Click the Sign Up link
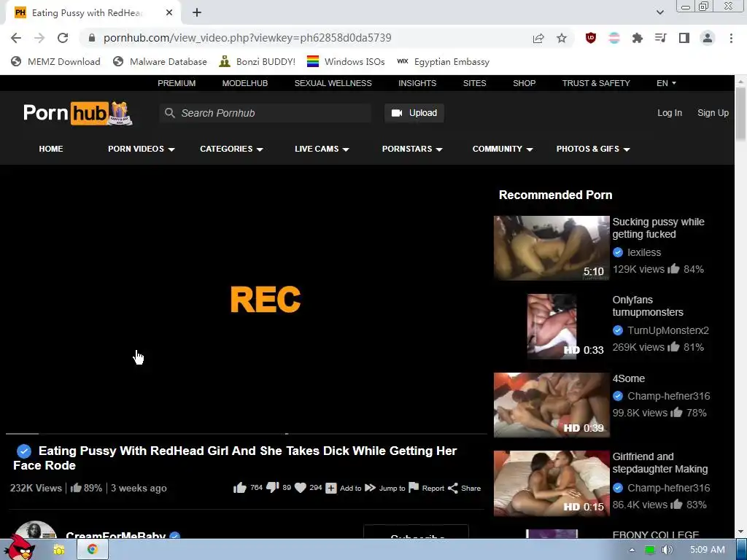 [713, 113]
